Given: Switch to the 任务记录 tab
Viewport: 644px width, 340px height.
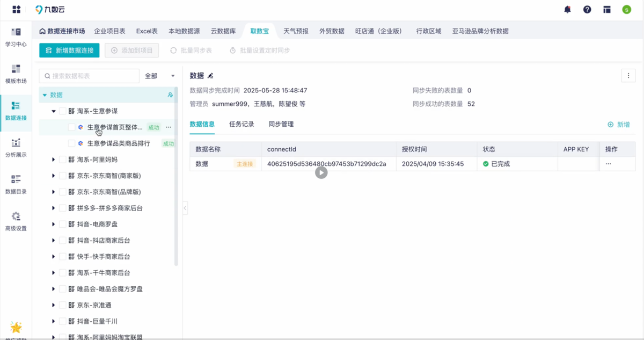Looking at the screenshot, I should [241, 124].
